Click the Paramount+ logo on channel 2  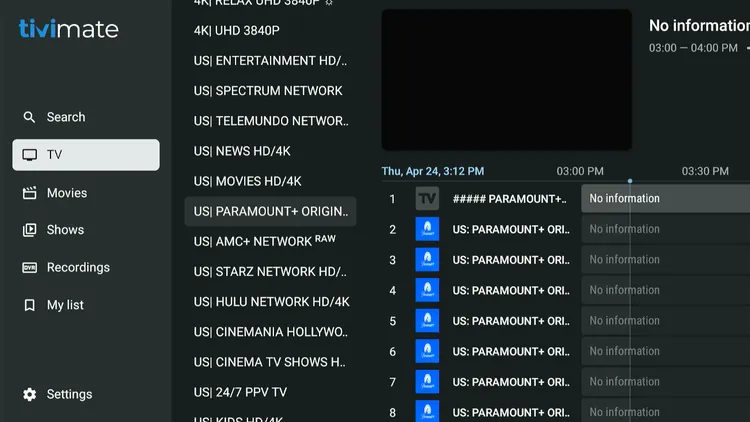(427, 229)
